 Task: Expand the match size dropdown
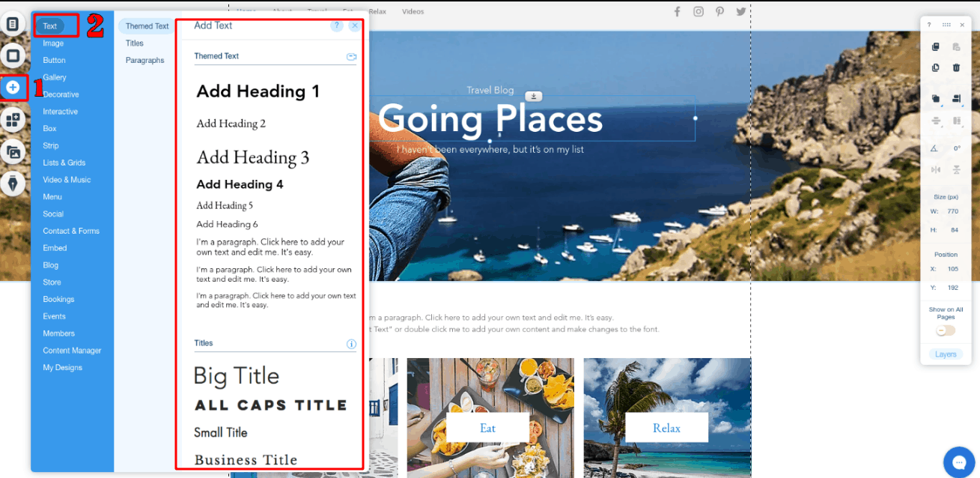coord(956,120)
